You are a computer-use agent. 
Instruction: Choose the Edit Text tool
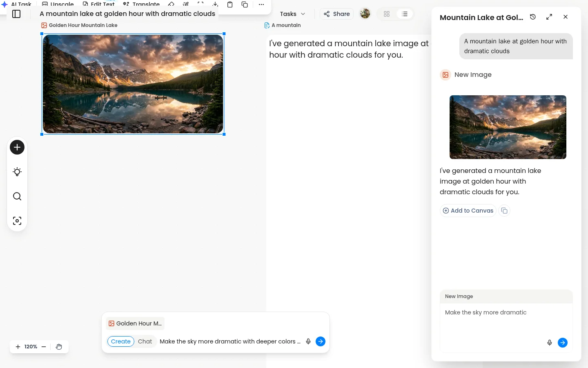(x=98, y=4)
